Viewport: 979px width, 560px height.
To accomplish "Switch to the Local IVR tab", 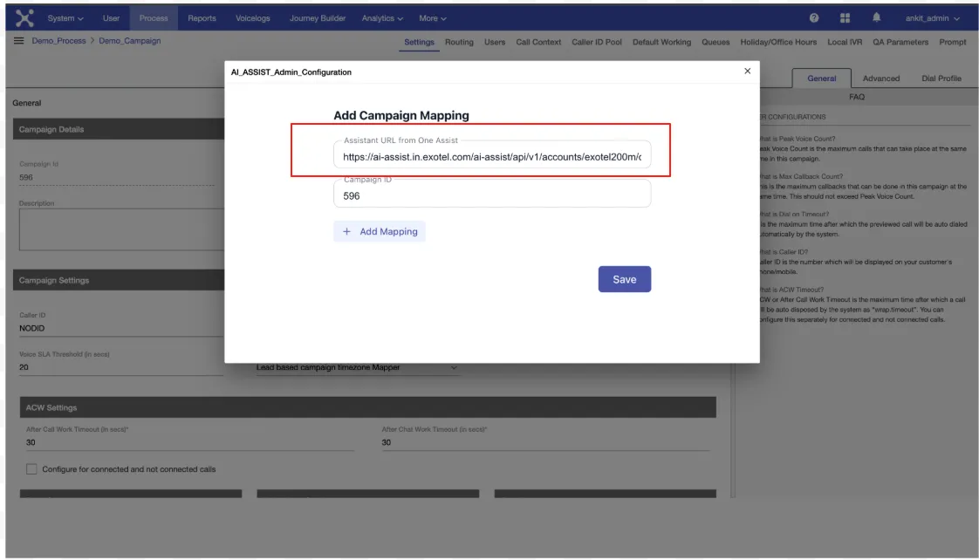I will click(x=844, y=42).
